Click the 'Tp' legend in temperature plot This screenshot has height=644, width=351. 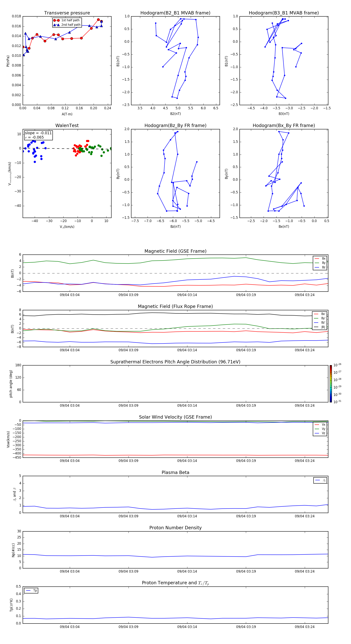tap(31, 591)
